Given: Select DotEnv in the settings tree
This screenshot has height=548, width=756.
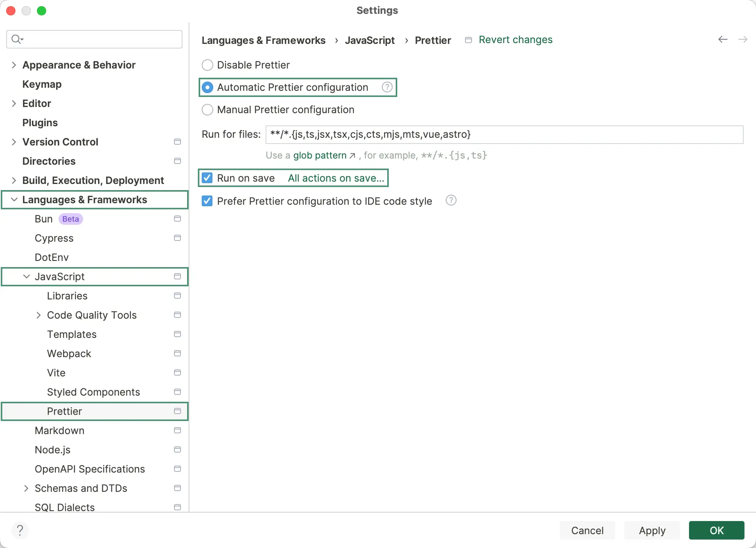Looking at the screenshot, I should coord(52,257).
